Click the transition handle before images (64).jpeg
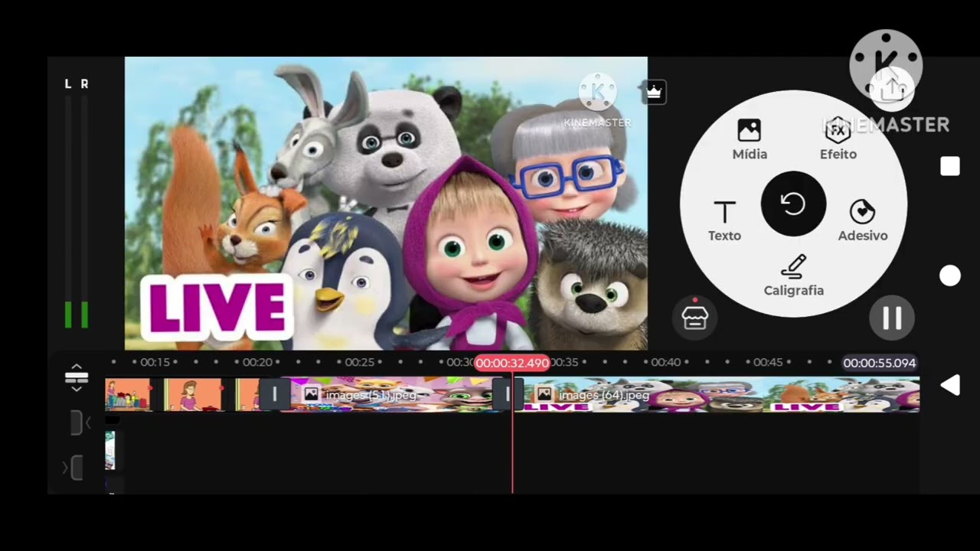 [507, 395]
